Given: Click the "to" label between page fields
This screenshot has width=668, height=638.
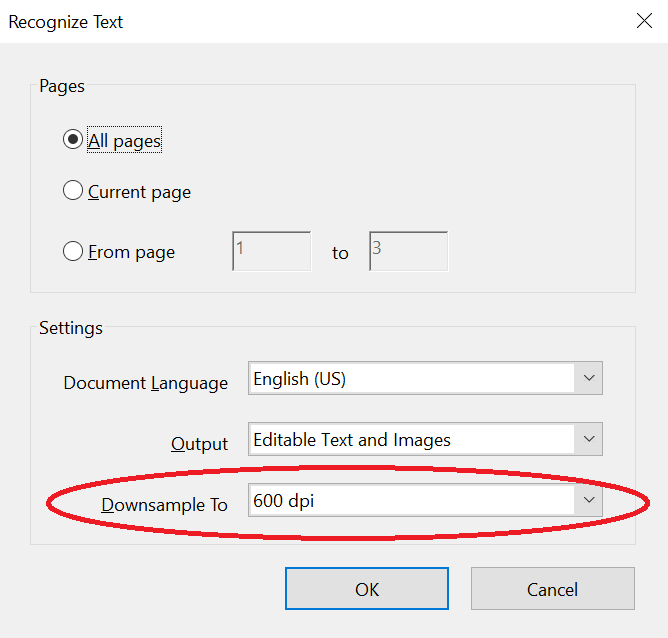Looking at the screenshot, I should tap(340, 253).
